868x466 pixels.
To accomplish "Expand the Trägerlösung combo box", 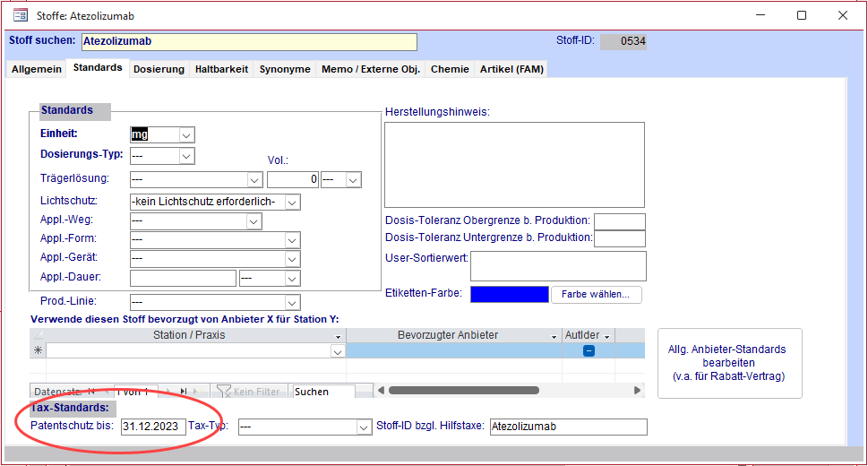I will [254, 180].
